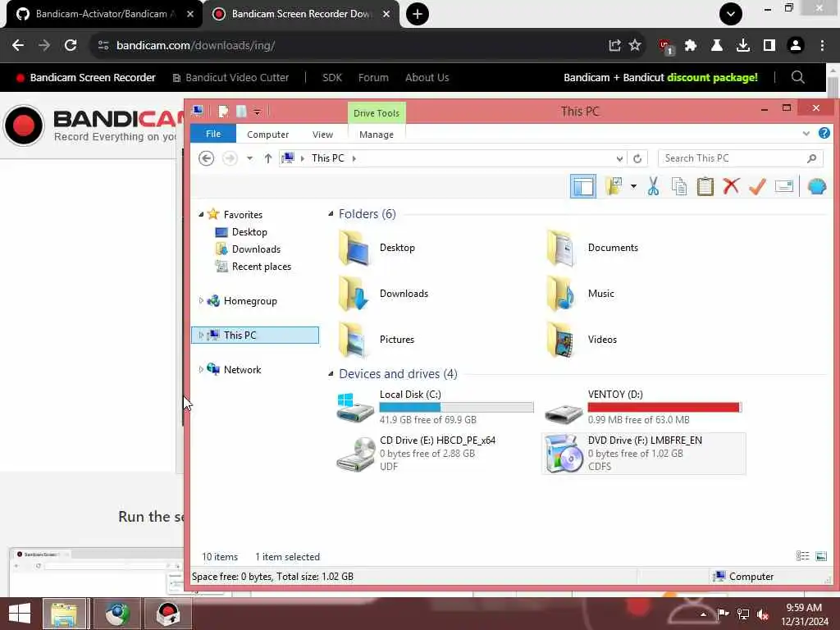Switch to large icons view in status bar

tap(820, 556)
